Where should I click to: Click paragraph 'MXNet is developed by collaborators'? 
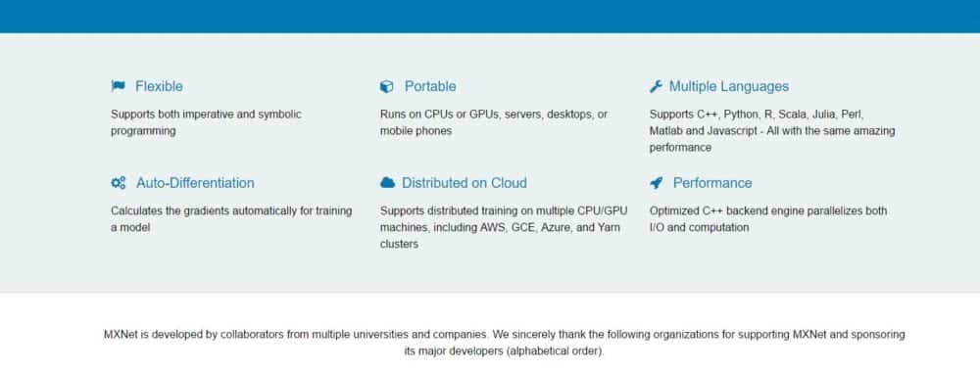pyautogui.click(x=504, y=343)
